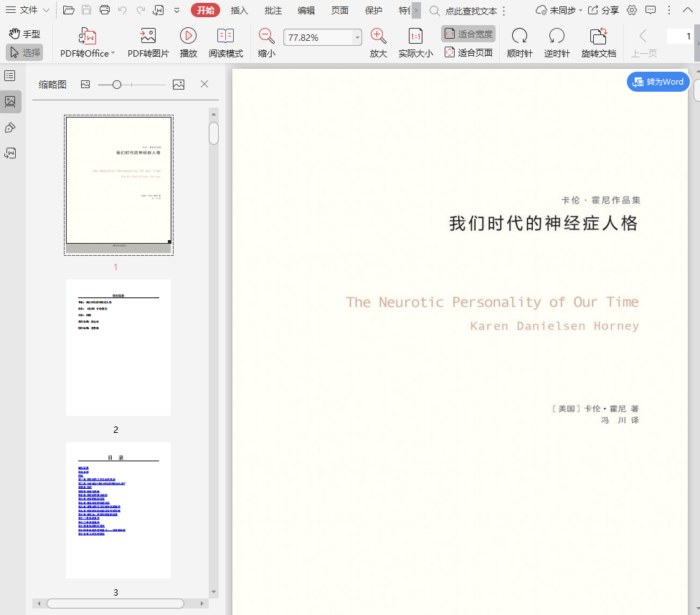The image size is (700, 615).
Task: Rotate page counterclockwise with 逆时针
Action: click(557, 37)
